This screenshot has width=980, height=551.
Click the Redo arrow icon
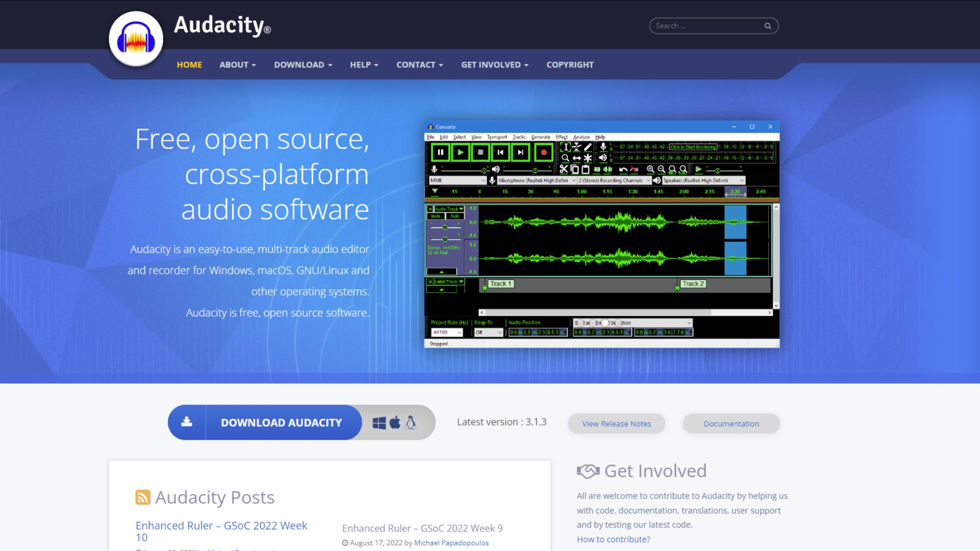click(634, 169)
